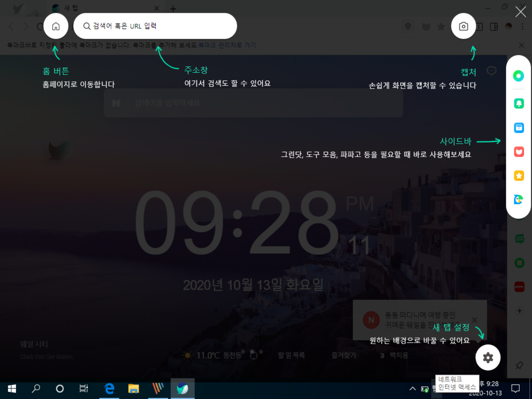Add a sidebar app with the plus button

pos(519,310)
